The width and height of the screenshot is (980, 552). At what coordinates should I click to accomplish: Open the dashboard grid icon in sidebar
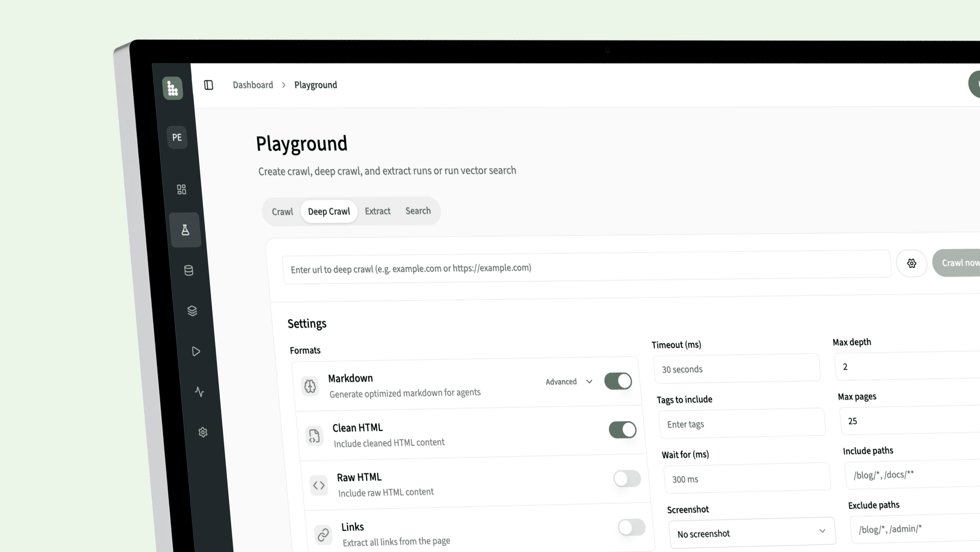point(181,189)
